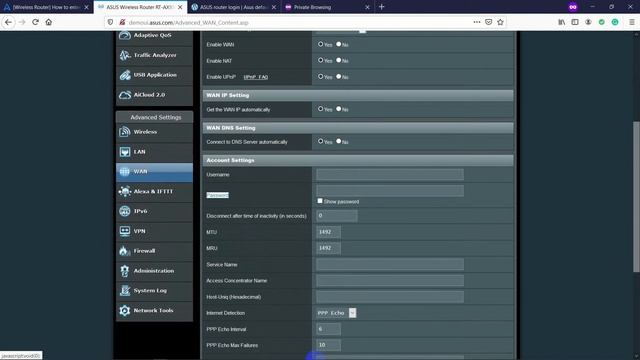Image resolution: width=640 pixels, height=360 pixels.
Task: Open the private browsing mask icon
Action: pyautogui.click(x=573, y=7)
